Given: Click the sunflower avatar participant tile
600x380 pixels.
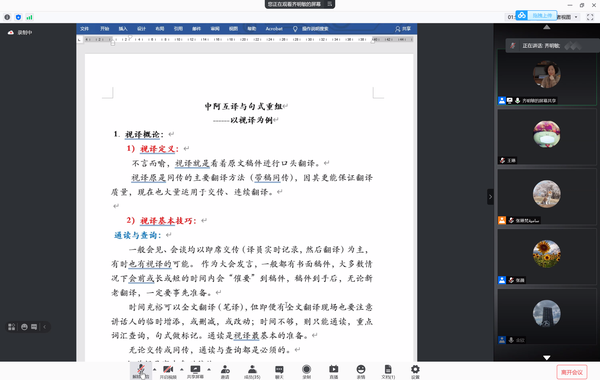Looking at the screenshot, I should pyautogui.click(x=546, y=256).
